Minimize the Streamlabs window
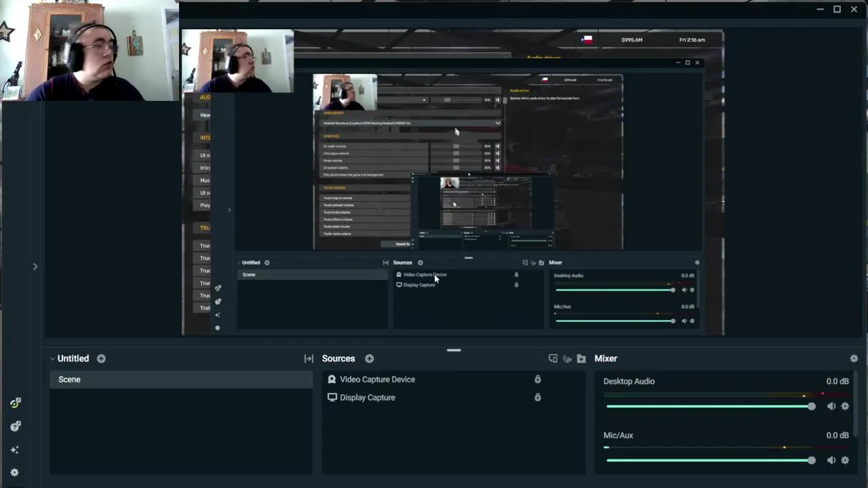The height and width of the screenshot is (488, 868). (820, 9)
